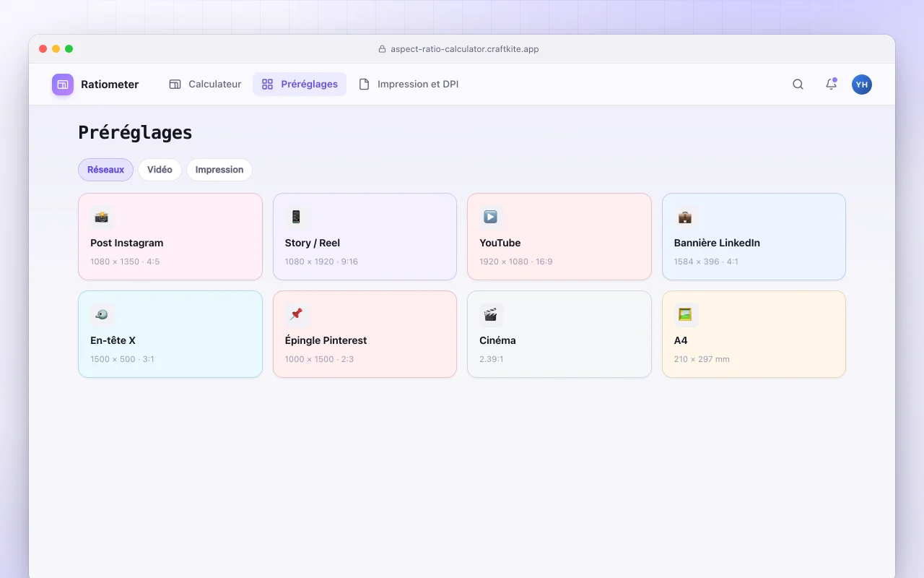Filter presets by Réseaux
This screenshot has height=578, width=924.
click(x=105, y=170)
